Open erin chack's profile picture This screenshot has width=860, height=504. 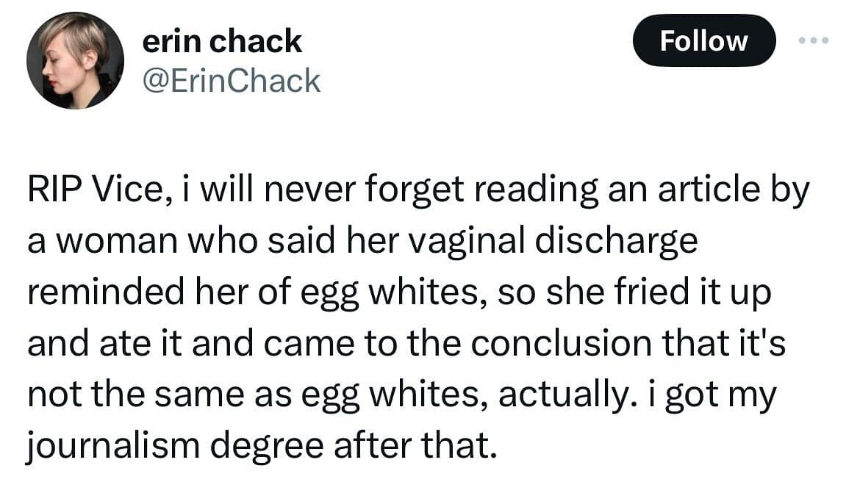tap(75, 61)
